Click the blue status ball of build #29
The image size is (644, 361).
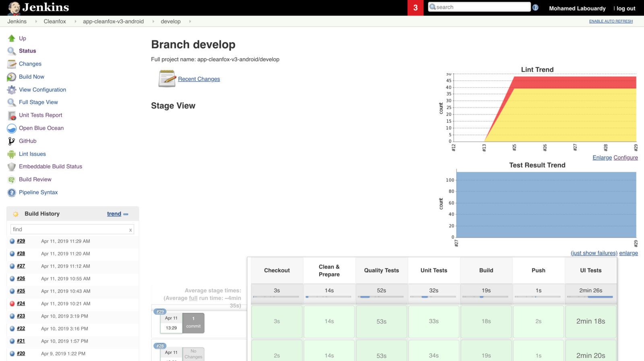12,241
